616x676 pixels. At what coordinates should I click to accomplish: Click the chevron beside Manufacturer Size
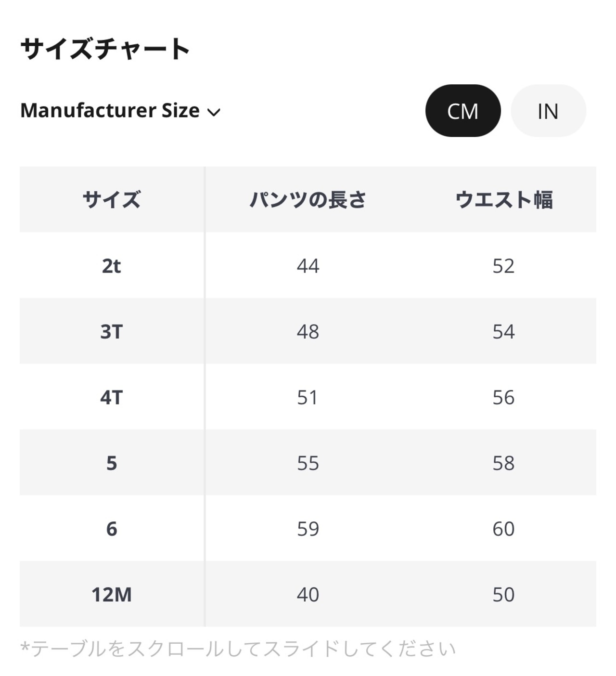tap(214, 112)
